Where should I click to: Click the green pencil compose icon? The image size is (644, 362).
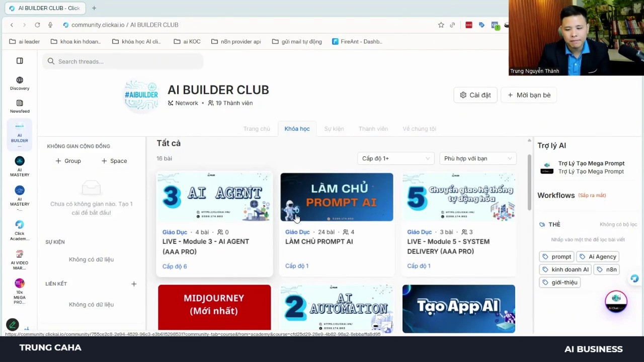point(13,325)
